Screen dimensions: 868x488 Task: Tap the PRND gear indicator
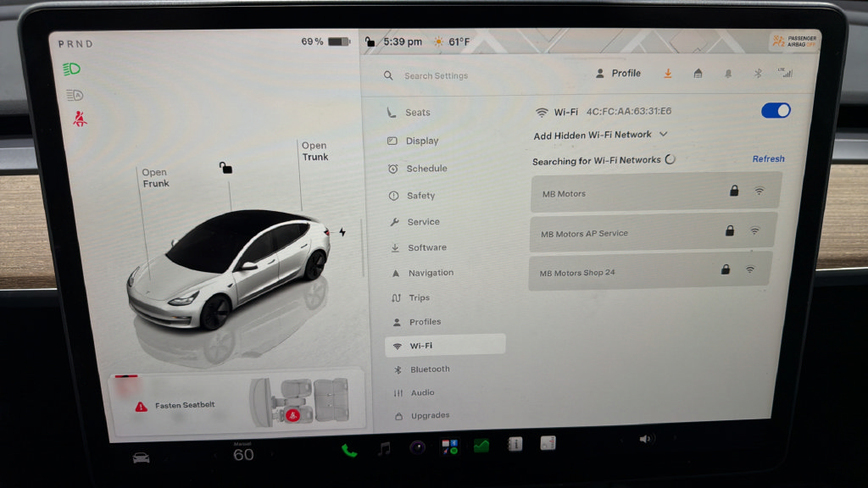75,44
